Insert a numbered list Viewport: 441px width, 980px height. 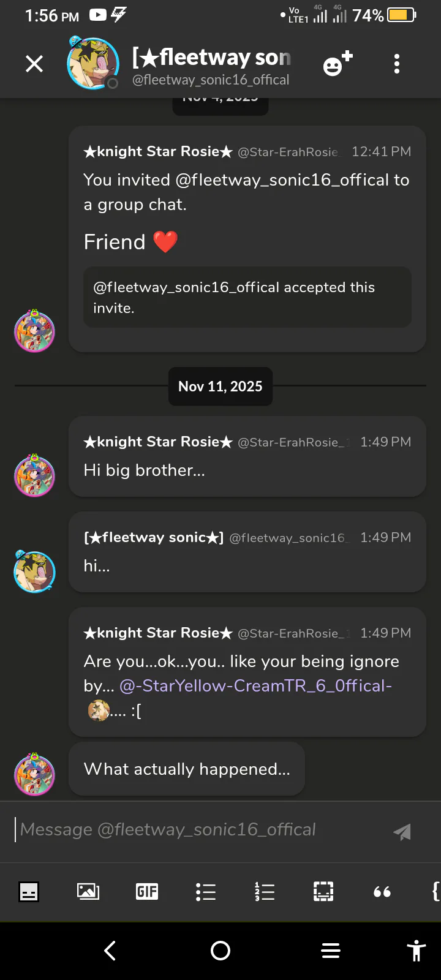(x=265, y=892)
